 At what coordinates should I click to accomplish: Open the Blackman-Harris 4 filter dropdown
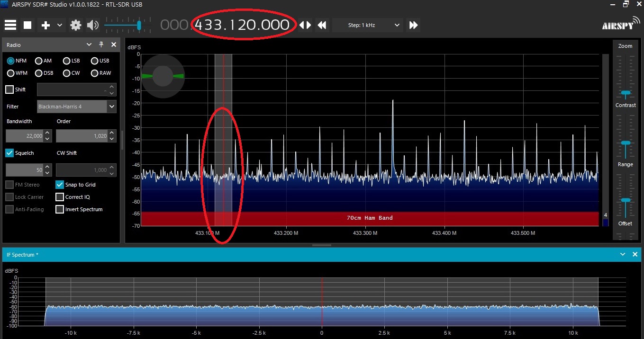76,107
